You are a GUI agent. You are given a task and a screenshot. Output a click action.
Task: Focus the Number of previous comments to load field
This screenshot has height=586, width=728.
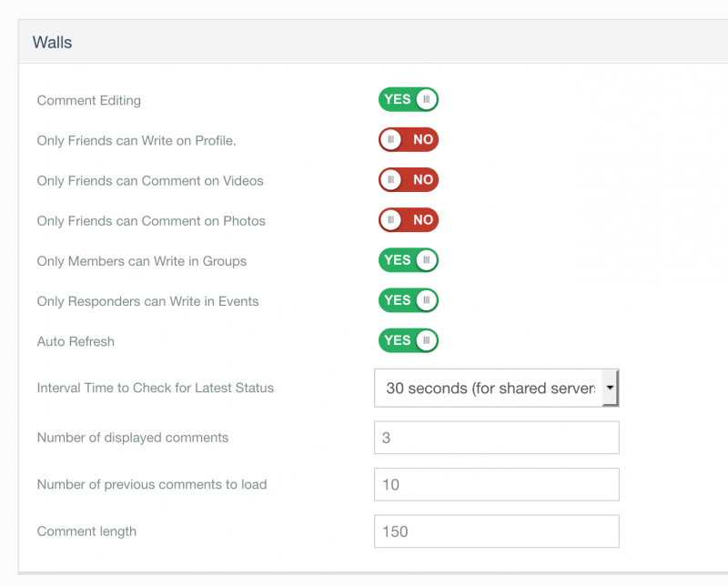[496, 485]
